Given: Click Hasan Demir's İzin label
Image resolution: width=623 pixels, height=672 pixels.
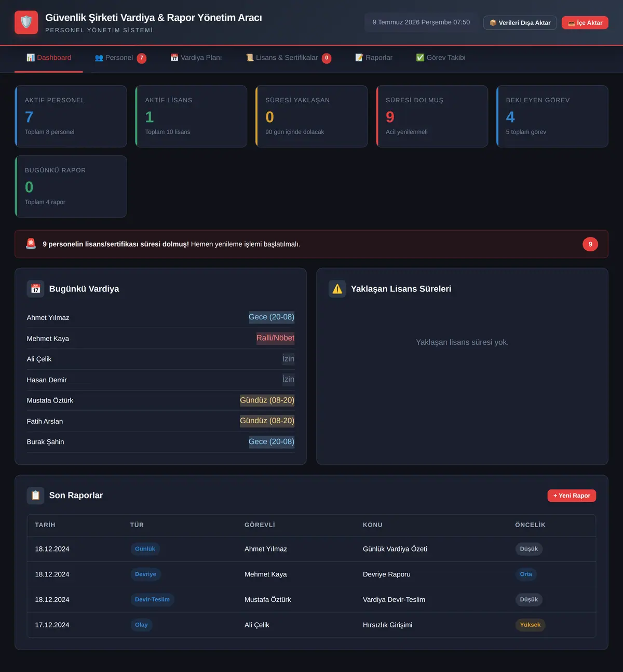Looking at the screenshot, I should click(288, 380).
